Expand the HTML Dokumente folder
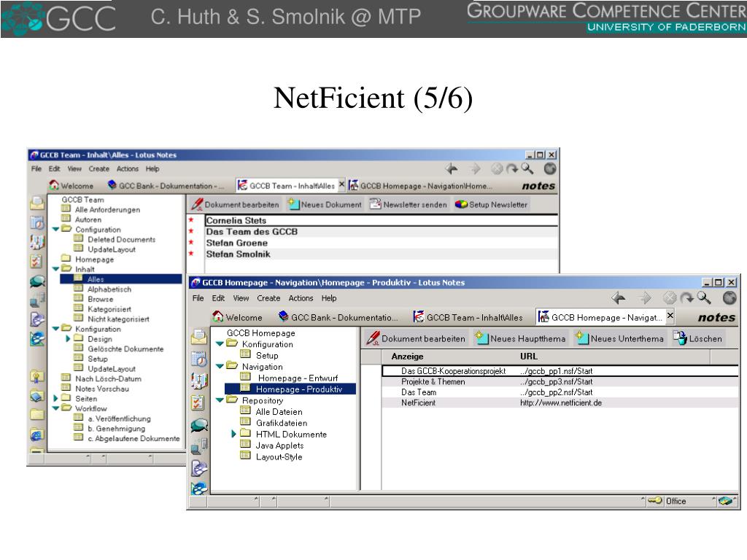The height and width of the screenshot is (560, 747). tap(233, 434)
